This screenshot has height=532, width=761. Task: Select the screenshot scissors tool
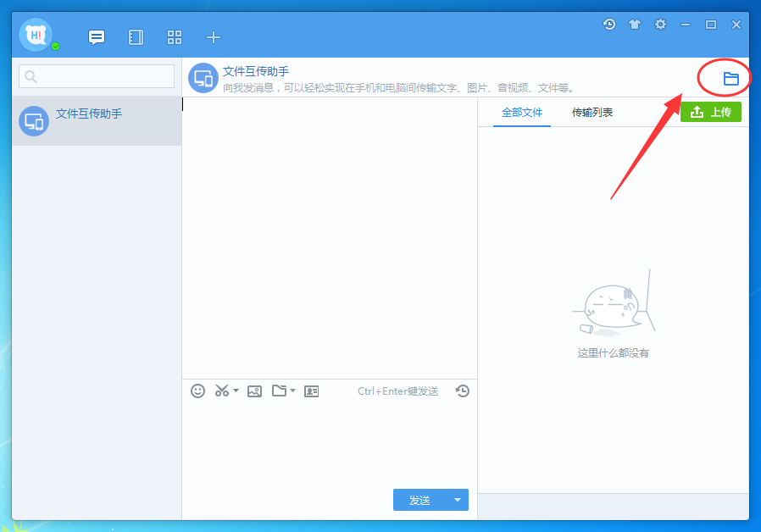221,391
